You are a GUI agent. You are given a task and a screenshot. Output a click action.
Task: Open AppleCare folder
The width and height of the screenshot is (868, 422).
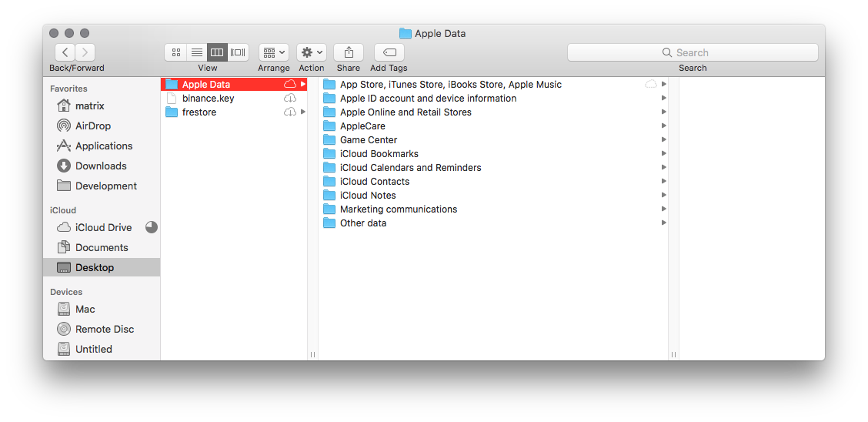tap(494, 126)
